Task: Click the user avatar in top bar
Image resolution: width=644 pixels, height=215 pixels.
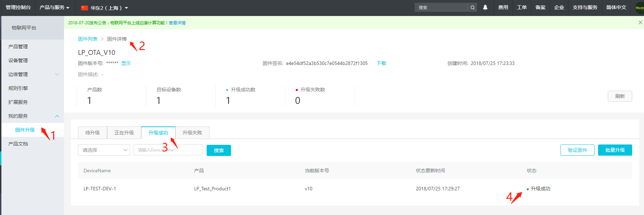Action: pyautogui.click(x=639, y=8)
